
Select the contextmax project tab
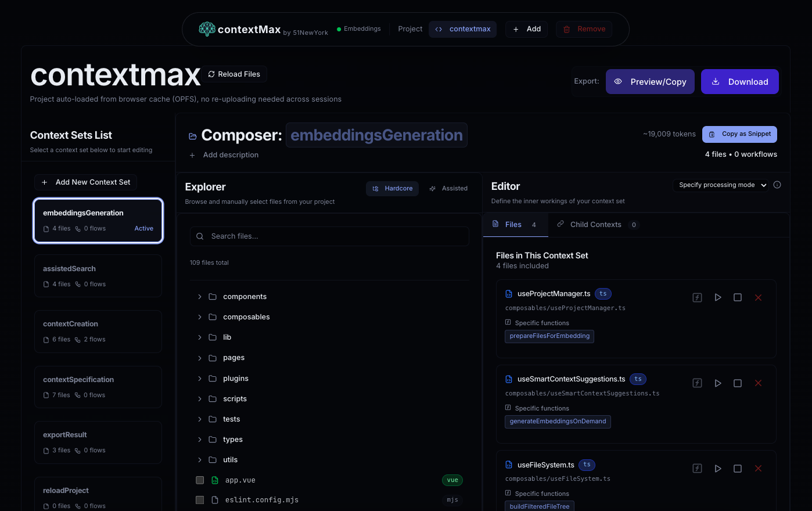point(463,29)
